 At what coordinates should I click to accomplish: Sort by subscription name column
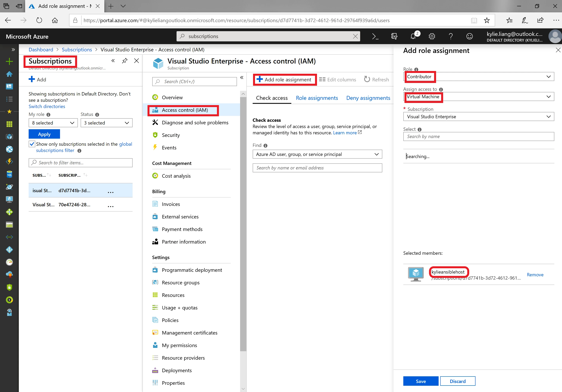[x=42, y=175]
